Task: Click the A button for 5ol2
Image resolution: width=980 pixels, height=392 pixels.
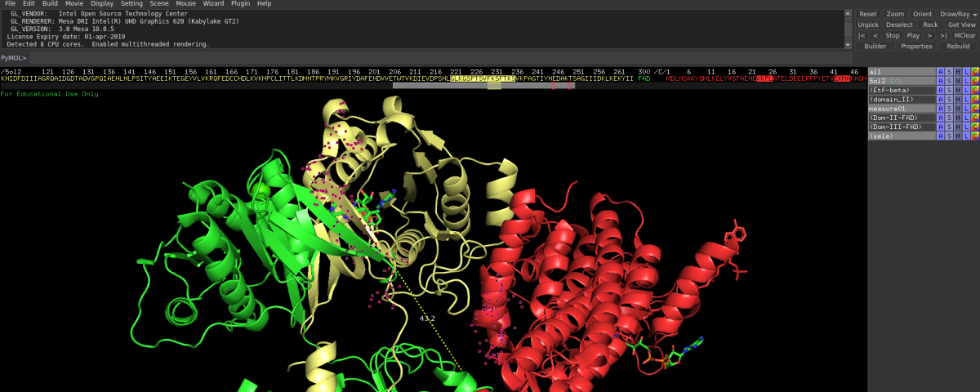Action: pyautogui.click(x=940, y=81)
